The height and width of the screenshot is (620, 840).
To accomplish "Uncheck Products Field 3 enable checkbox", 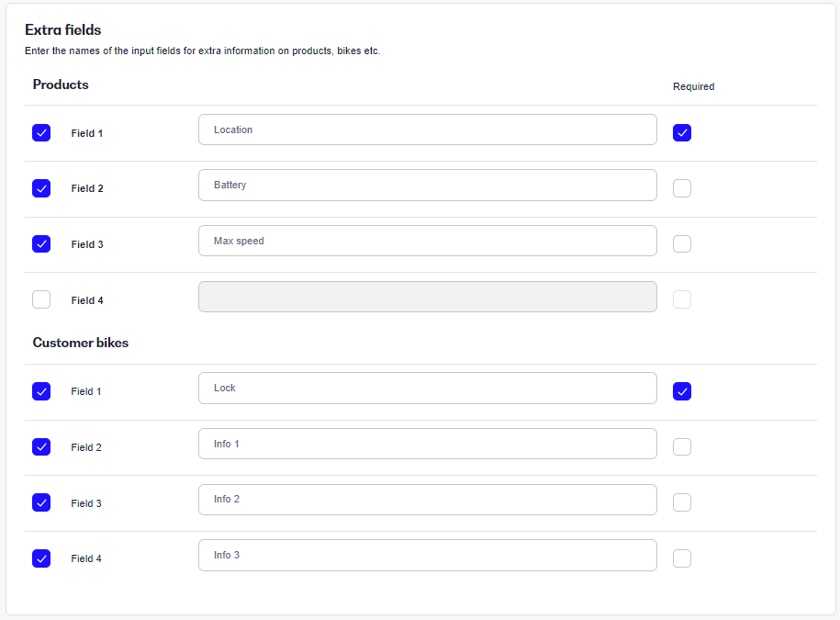I will tap(41, 243).
